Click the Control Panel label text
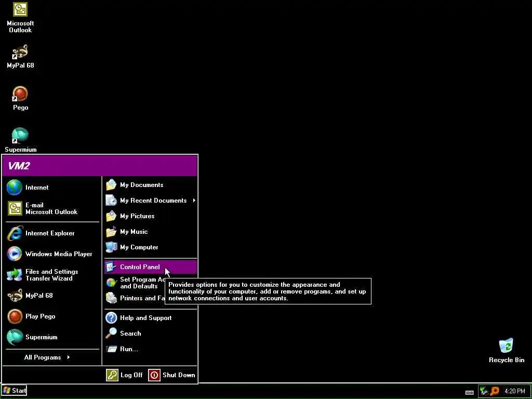This screenshot has width=532, height=399. pos(140,267)
